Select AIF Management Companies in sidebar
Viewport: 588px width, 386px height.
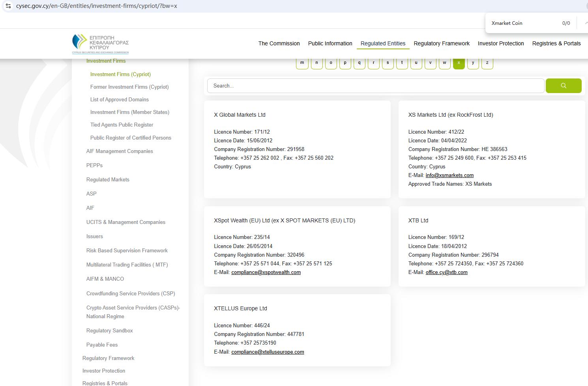tap(120, 151)
